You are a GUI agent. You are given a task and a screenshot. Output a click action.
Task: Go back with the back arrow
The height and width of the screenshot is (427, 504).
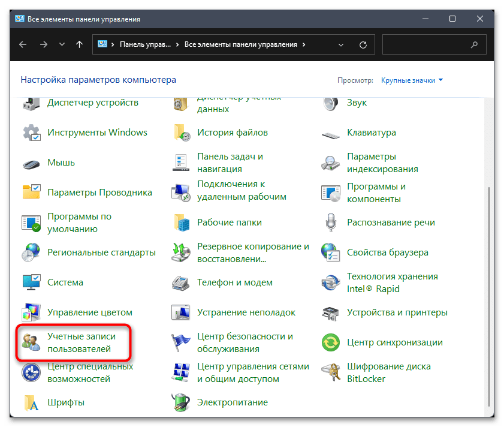23,44
